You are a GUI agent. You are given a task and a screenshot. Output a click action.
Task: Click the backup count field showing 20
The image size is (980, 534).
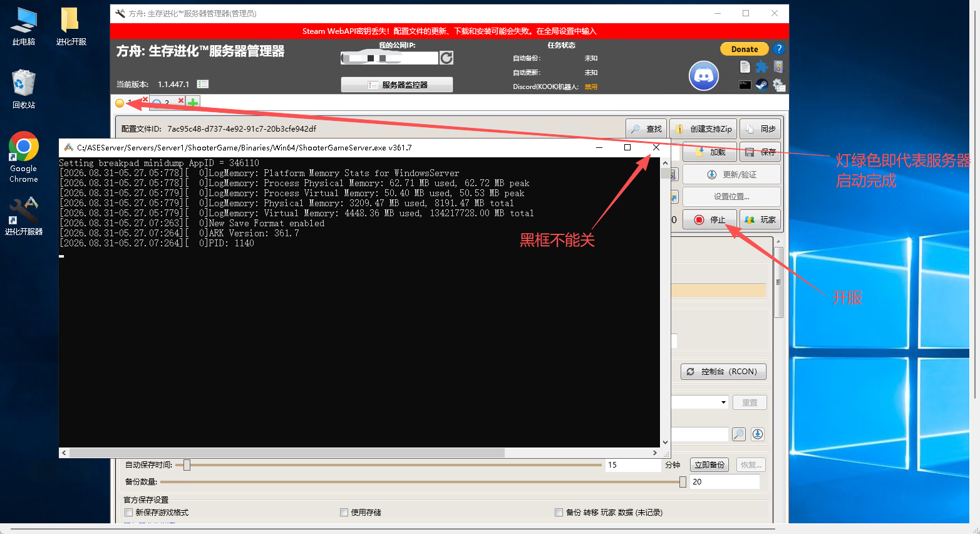point(725,482)
